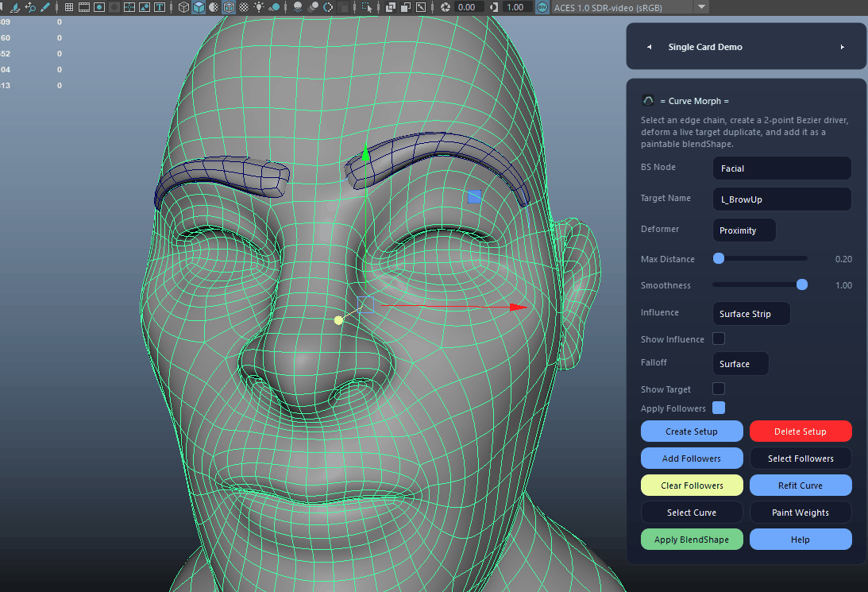The height and width of the screenshot is (592, 868).
Task: Click the green Apply BlendShape button
Action: tap(692, 540)
